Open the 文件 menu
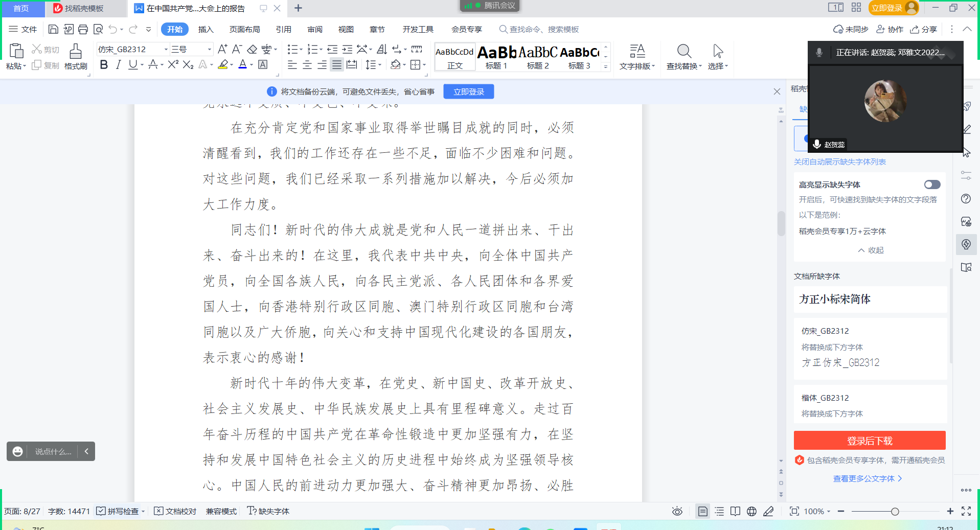This screenshot has height=530, width=980. pyautogui.click(x=23, y=29)
